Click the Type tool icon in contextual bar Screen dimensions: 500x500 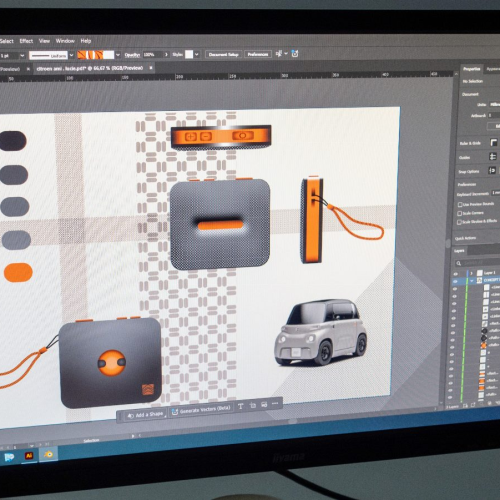pyautogui.click(x=240, y=406)
